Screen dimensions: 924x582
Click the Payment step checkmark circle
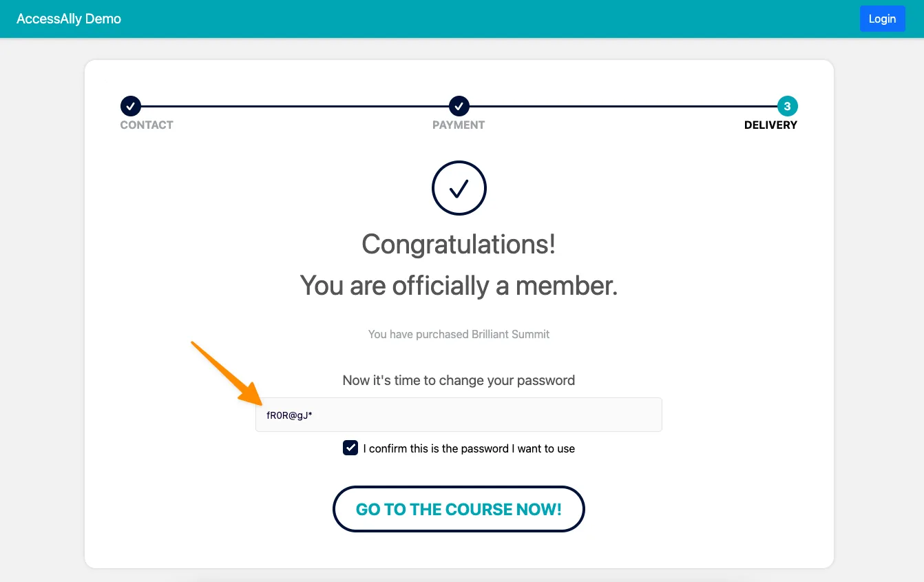459,106
